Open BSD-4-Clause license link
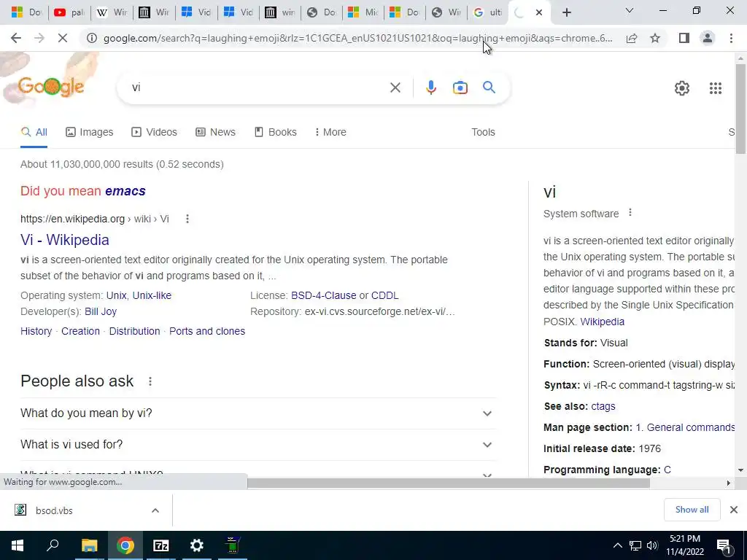This screenshot has height=560, width=747. pos(323,296)
